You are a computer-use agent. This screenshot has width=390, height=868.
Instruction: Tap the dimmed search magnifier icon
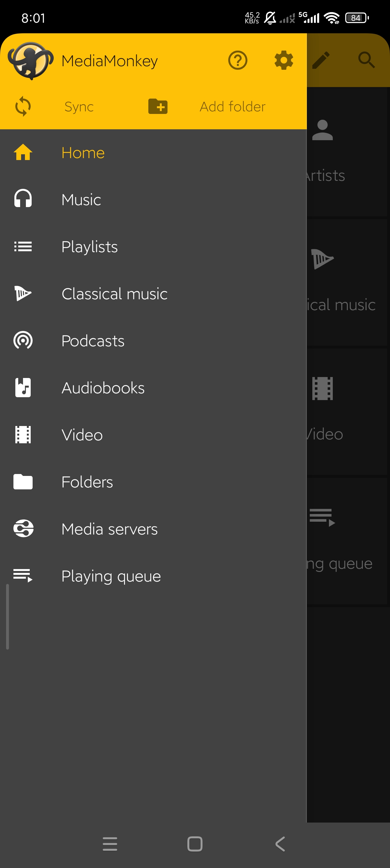point(366,60)
